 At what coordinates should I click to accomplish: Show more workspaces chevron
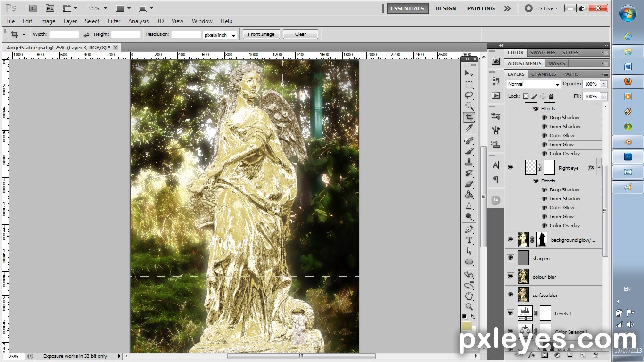click(x=507, y=8)
